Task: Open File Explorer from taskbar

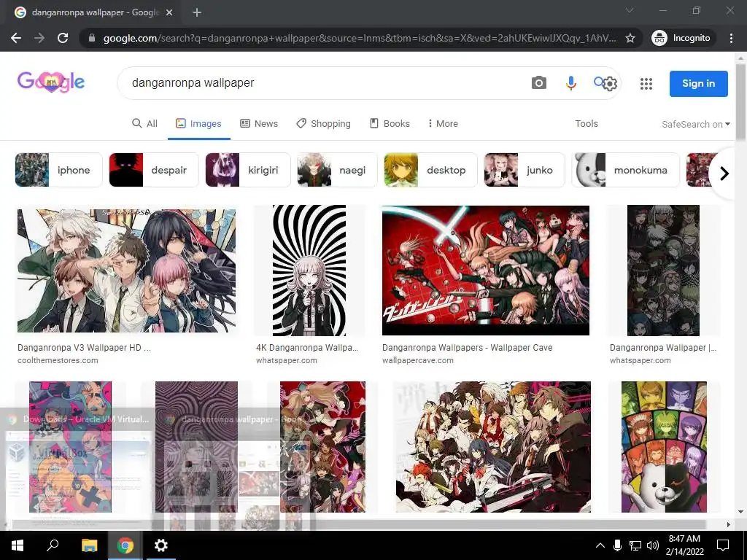Action: (89, 545)
